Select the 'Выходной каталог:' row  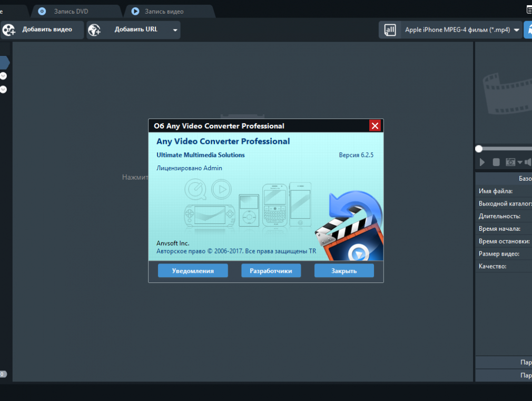point(504,204)
